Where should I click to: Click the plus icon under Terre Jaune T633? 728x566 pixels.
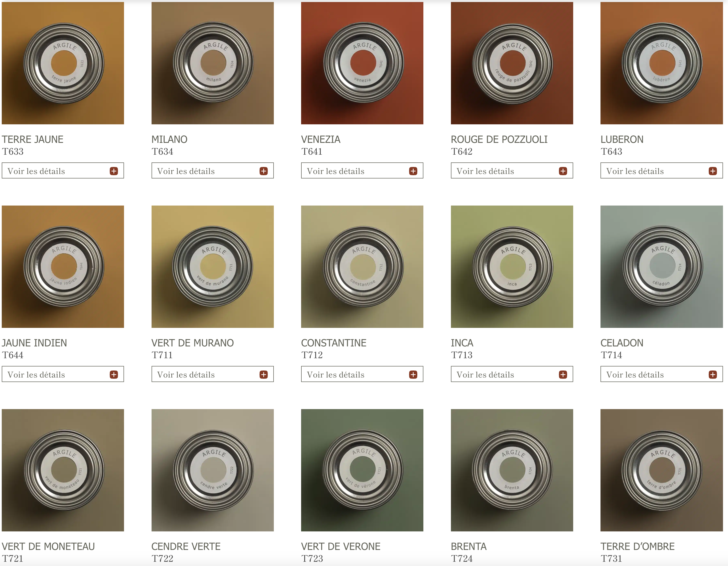pyautogui.click(x=114, y=171)
